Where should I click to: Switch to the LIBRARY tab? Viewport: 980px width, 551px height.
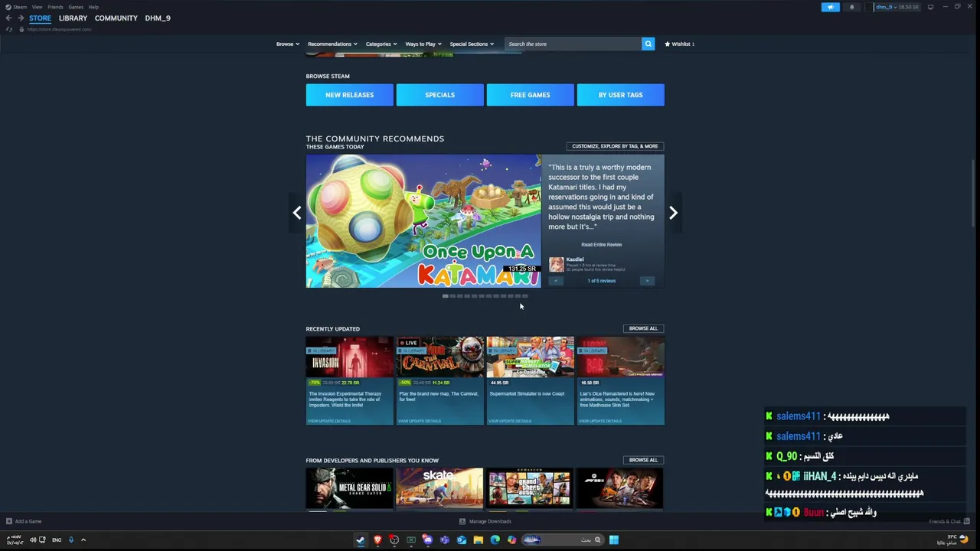(x=73, y=18)
